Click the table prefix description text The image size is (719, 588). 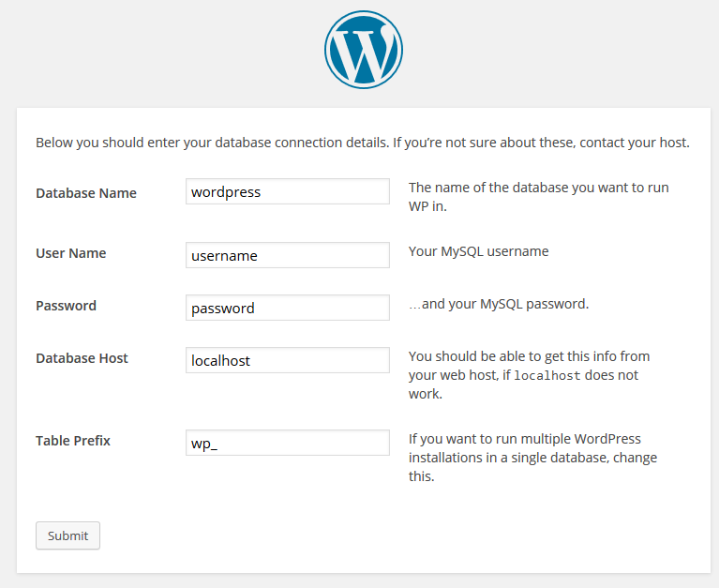[x=532, y=458]
